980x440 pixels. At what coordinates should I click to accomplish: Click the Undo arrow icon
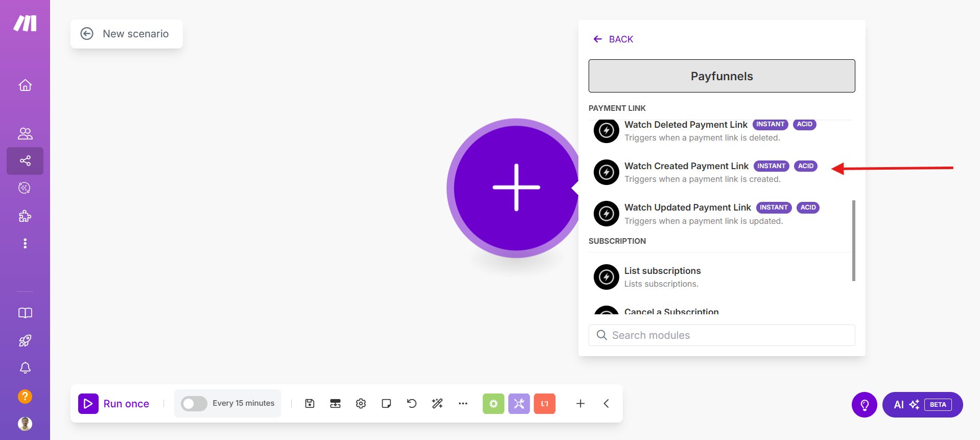(x=412, y=404)
